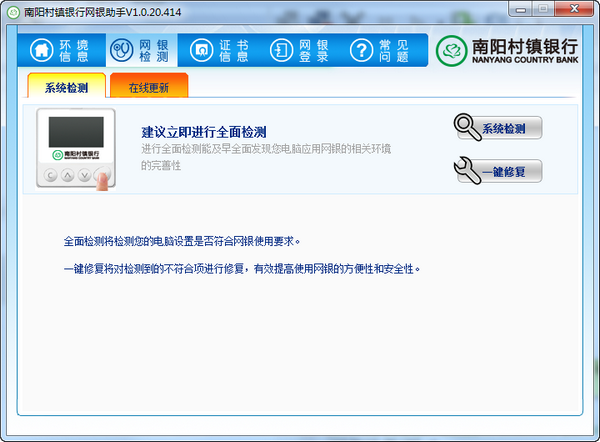Screen dimensions: 600x442
Task: Start the scan with the 系统检测 button
Action: tap(510, 128)
